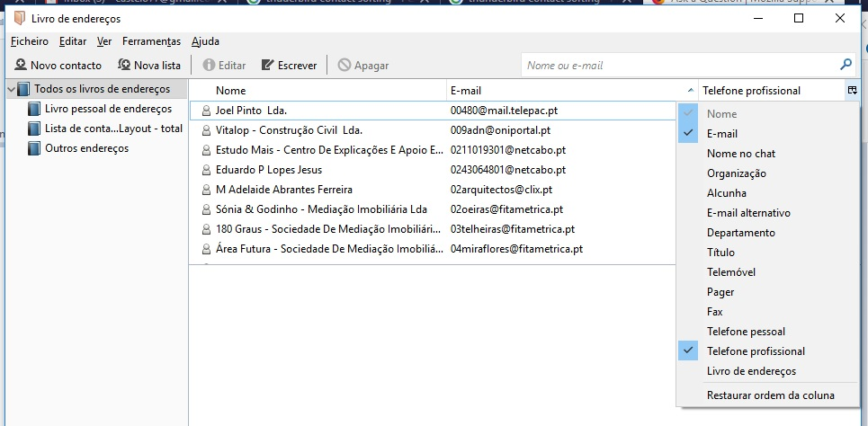Open the Ferramentas menu
The height and width of the screenshot is (426, 868).
pos(151,41)
